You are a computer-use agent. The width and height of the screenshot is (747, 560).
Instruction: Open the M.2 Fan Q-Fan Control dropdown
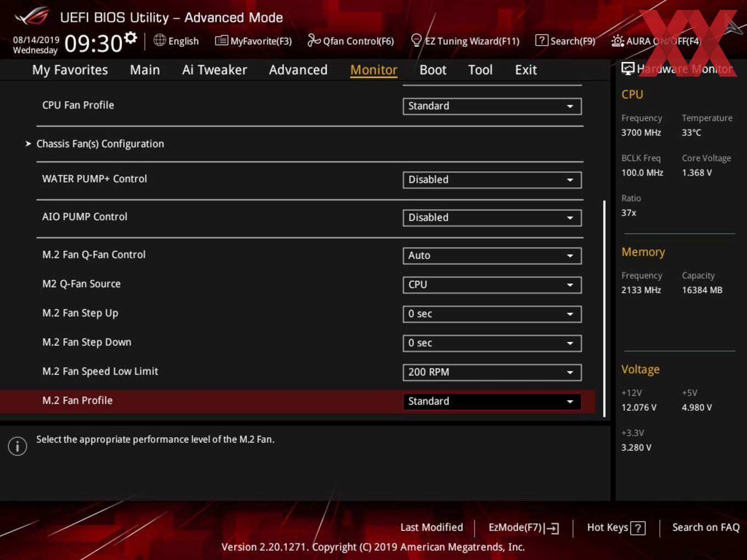click(492, 255)
